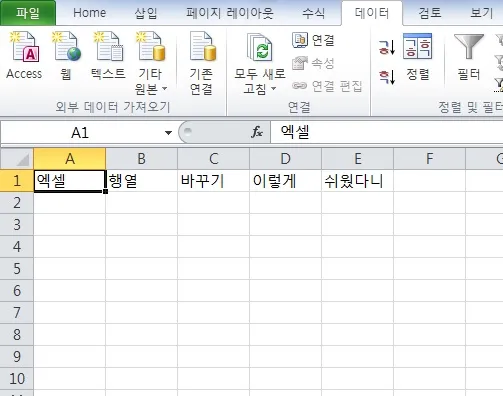This screenshot has height=396, width=503.
Task: Click the Name Box showing A1
Action: tap(80, 133)
